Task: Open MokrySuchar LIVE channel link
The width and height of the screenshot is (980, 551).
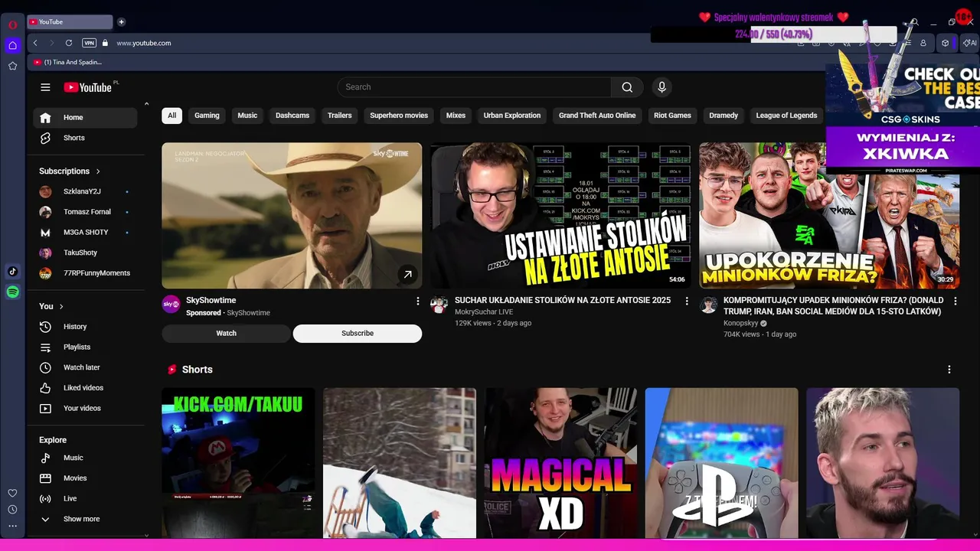Action: [484, 312]
